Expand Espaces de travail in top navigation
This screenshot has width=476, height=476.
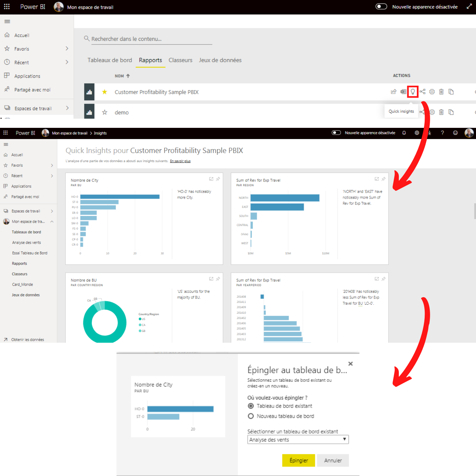click(67, 108)
